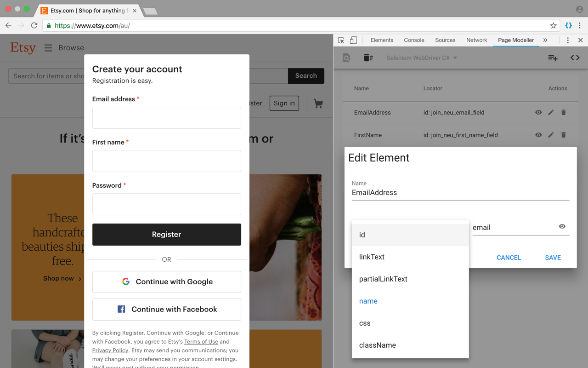Open the Terms of Use link

[x=201, y=342]
